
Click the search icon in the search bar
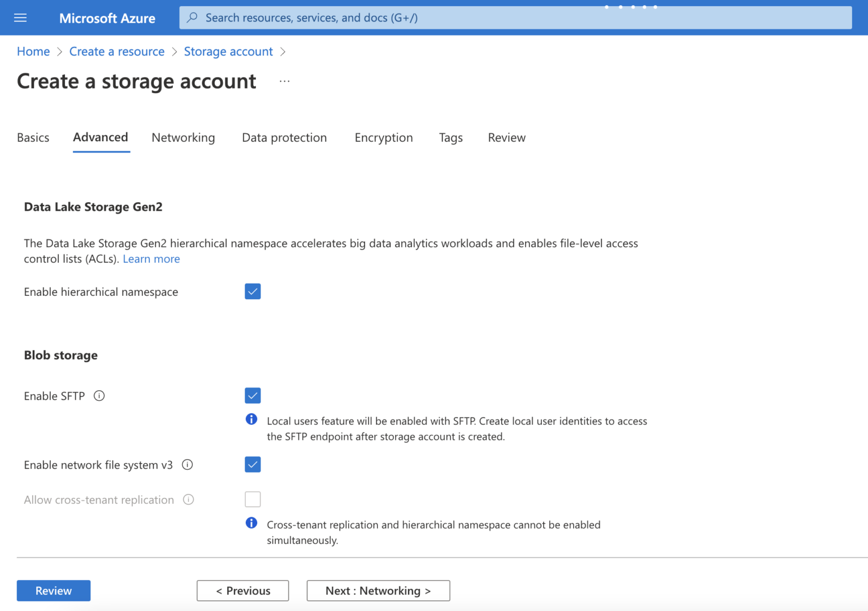(192, 18)
